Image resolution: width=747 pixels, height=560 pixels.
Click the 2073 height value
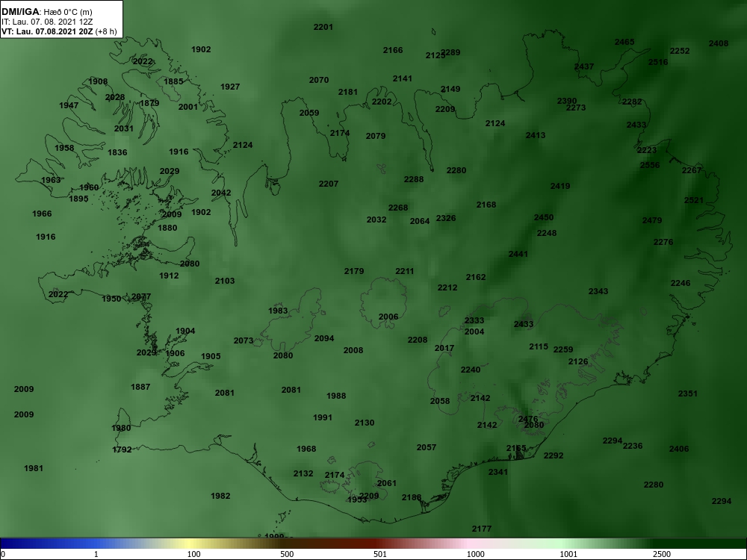(244, 341)
